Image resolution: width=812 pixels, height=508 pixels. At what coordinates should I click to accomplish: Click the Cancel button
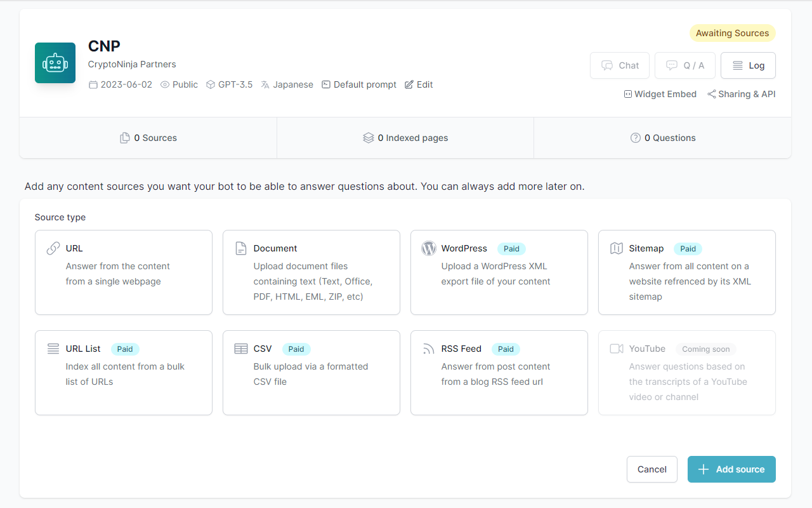[652, 469]
